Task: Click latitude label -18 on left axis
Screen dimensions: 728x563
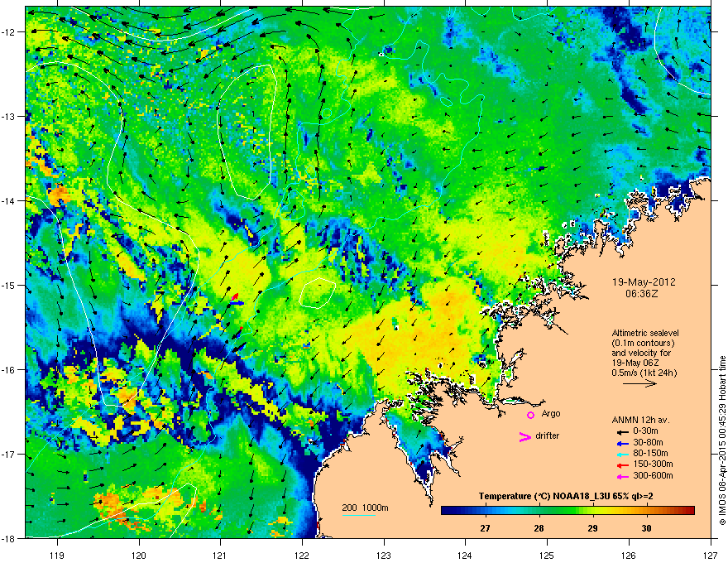Action: tap(9, 538)
